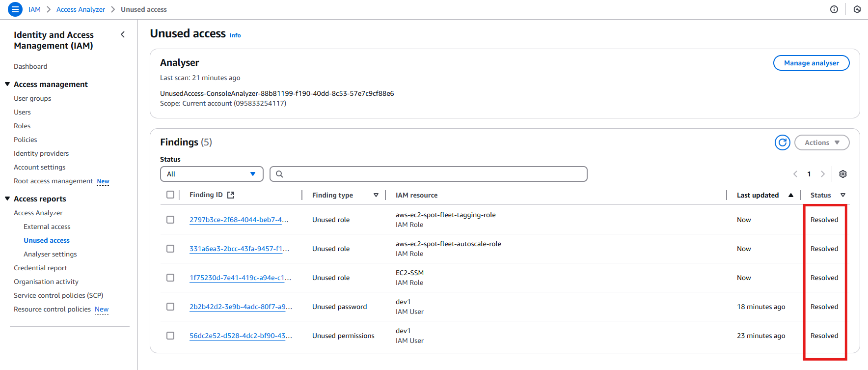Screen dimensions: 868x370
Task: Open Service control policies (SCP)
Action: [x=58, y=295]
